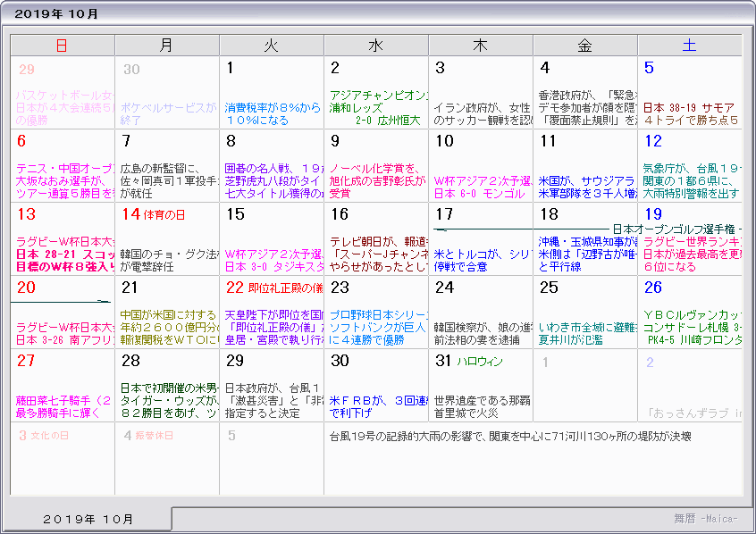Click the 土 (Saturday) column header

689,46
